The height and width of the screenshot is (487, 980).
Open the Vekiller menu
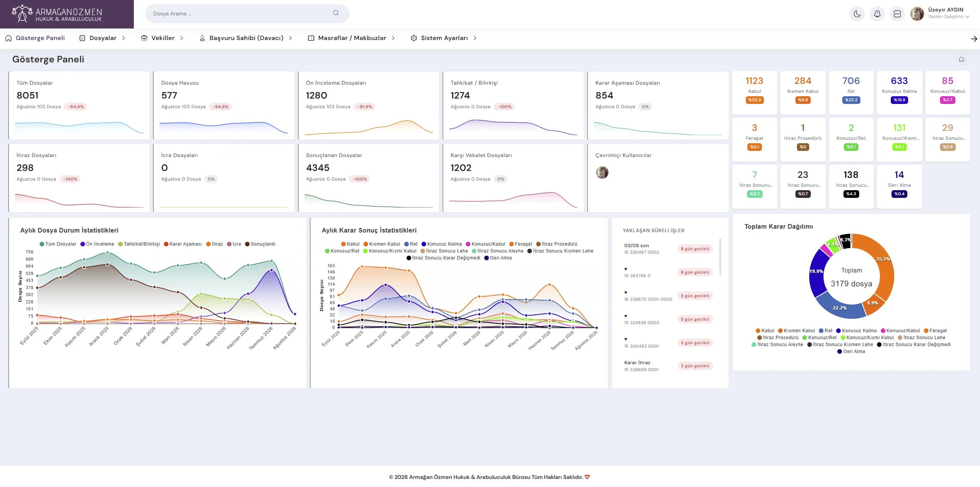[162, 38]
